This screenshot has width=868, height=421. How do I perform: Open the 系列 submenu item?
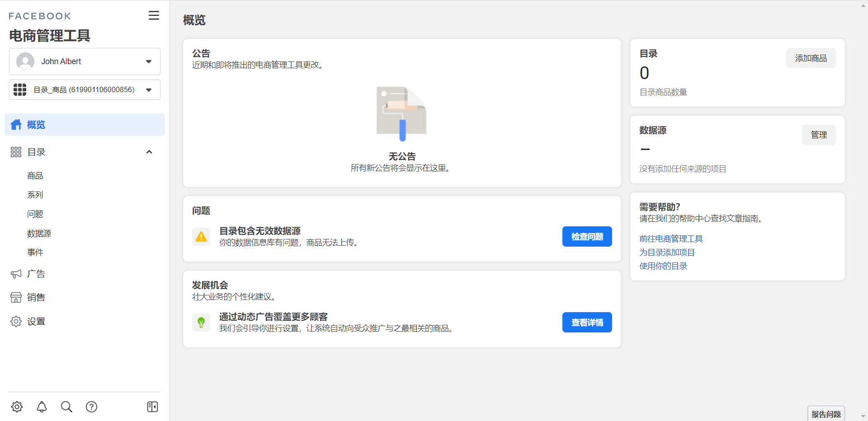click(x=35, y=195)
